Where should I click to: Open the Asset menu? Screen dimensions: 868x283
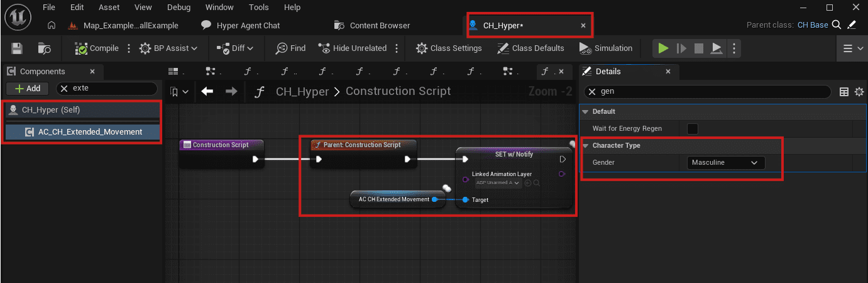pyautogui.click(x=110, y=8)
